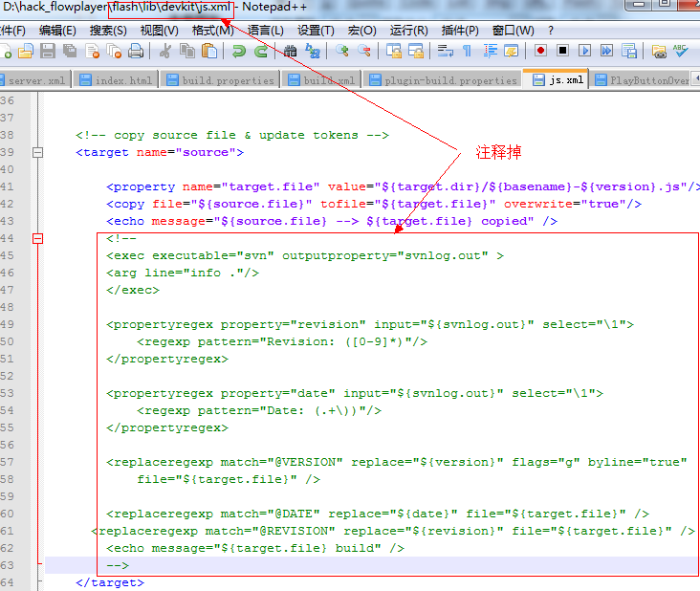Switch to the server.xml tab
Image resolution: width=700 pixels, height=591 pixels.
pyautogui.click(x=34, y=80)
